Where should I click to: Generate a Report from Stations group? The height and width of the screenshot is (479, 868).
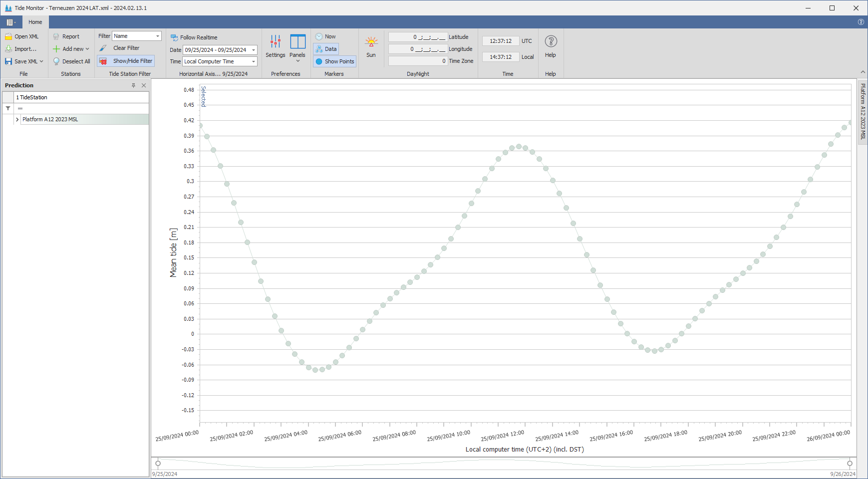click(x=66, y=36)
